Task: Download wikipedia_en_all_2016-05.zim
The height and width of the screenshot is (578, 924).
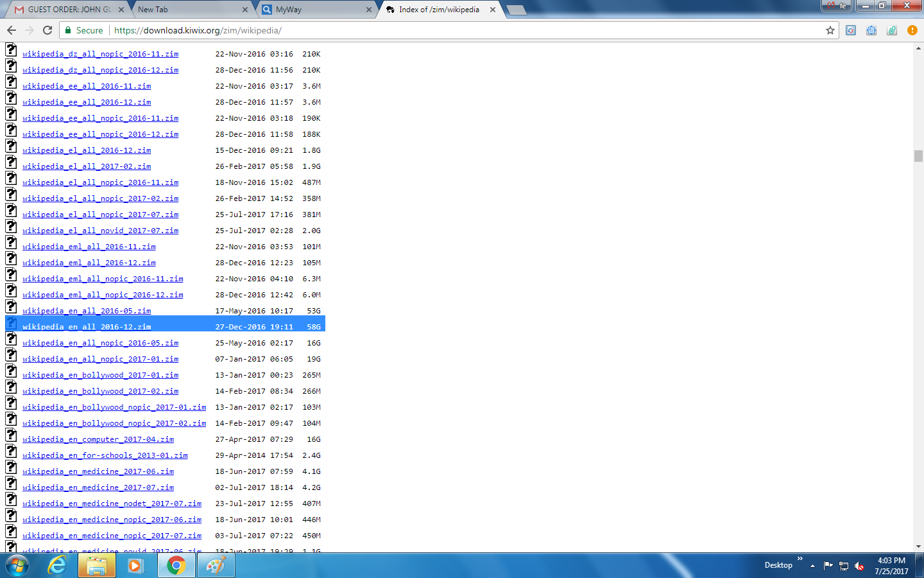Action: (x=87, y=311)
